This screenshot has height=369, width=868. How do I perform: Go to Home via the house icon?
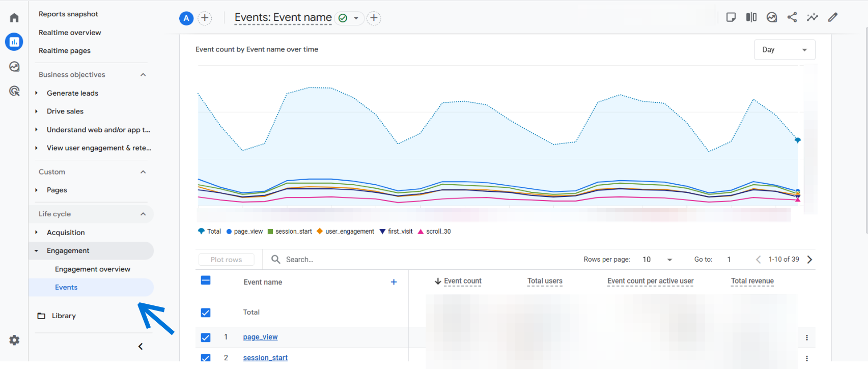tap(14, 18)
